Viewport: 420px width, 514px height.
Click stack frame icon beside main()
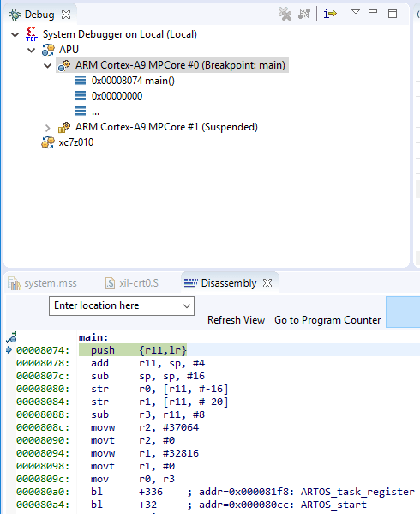pos(81,81)
